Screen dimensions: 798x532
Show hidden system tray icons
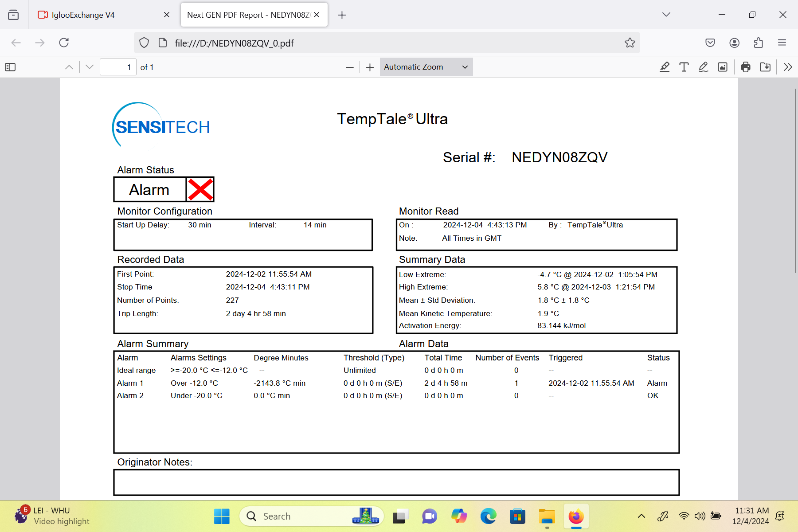pyautogui.click(x=641, y=516)
